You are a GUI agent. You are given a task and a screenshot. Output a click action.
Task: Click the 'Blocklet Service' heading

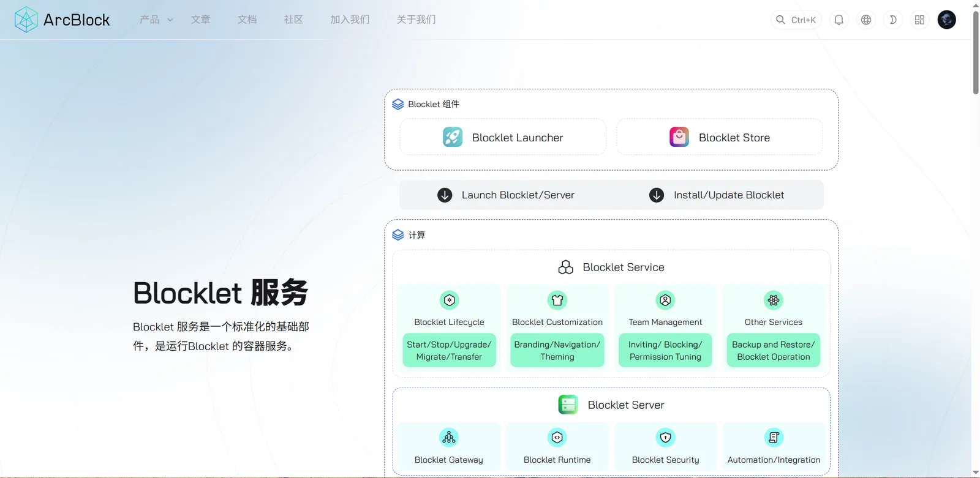(x=624, y=267)
